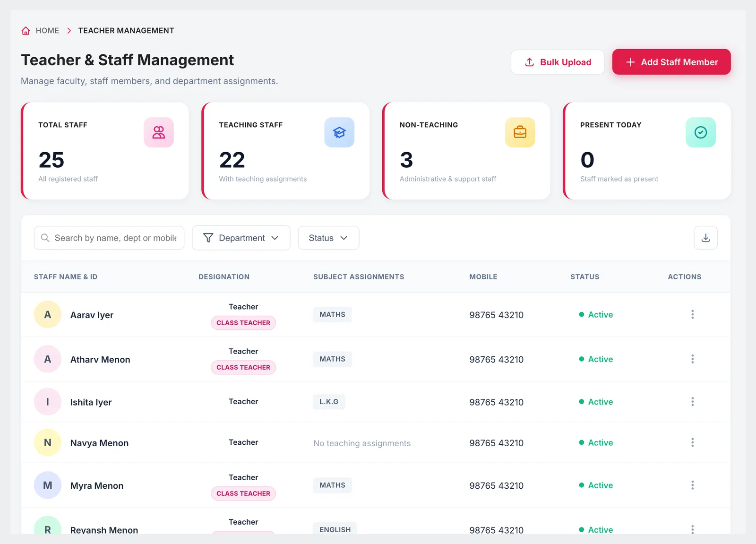Click Navya Menon's avatar circle
The width and height of the screenshot is (756, 544).
48,442
